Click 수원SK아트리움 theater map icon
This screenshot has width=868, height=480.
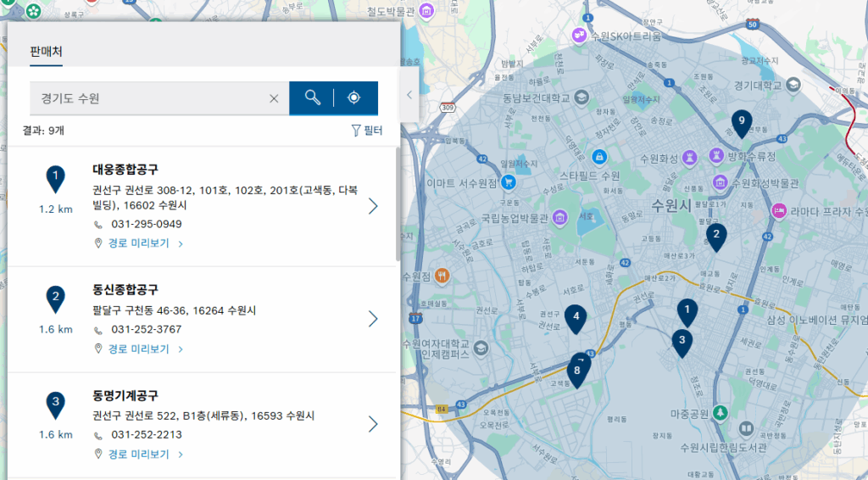point(579,36)
